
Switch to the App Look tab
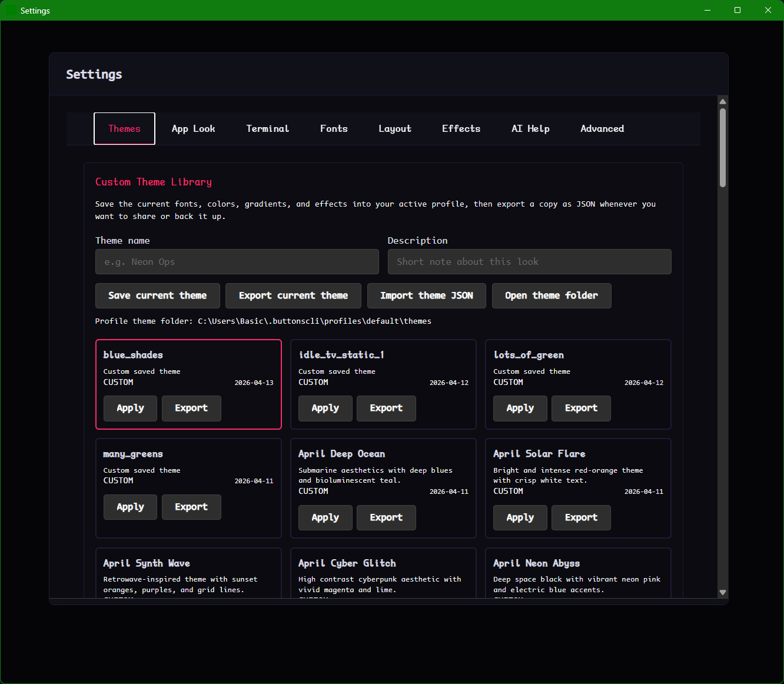(x=193, y=128)
